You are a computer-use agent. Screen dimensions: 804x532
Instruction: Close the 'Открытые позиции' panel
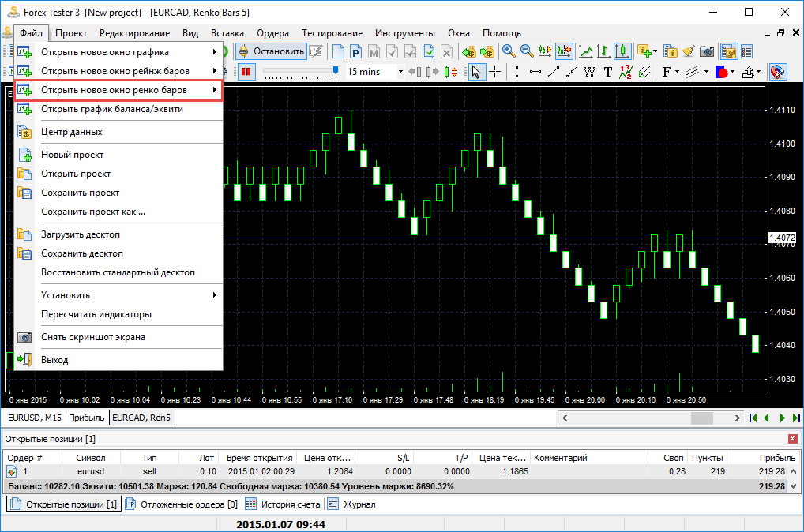click(792, 438)
